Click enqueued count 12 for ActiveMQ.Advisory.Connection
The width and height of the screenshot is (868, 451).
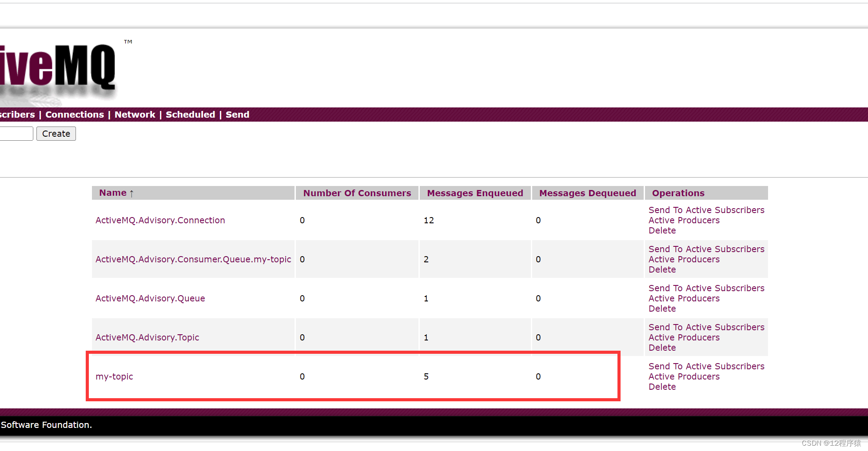429,220
